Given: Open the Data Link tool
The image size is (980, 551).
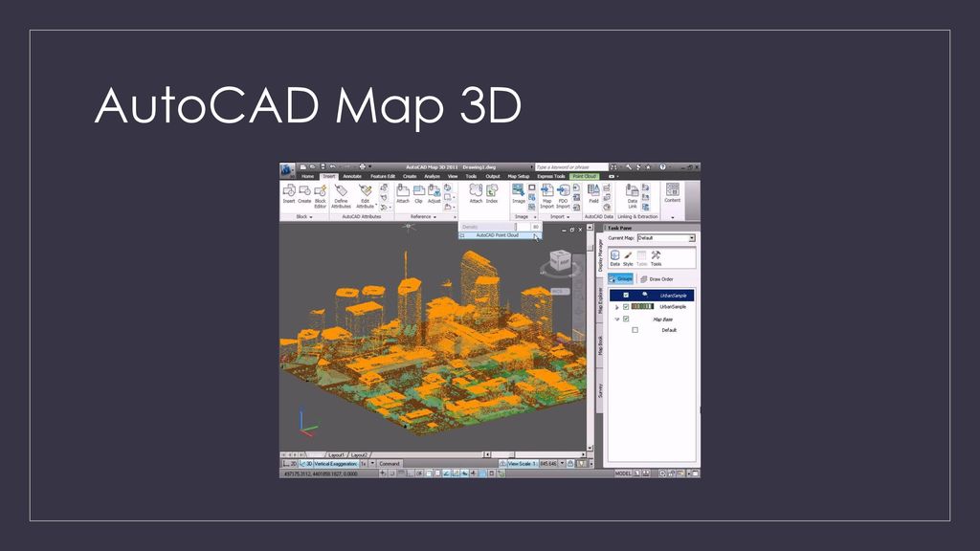Looking at the screenshot, I should pos(633,195).
